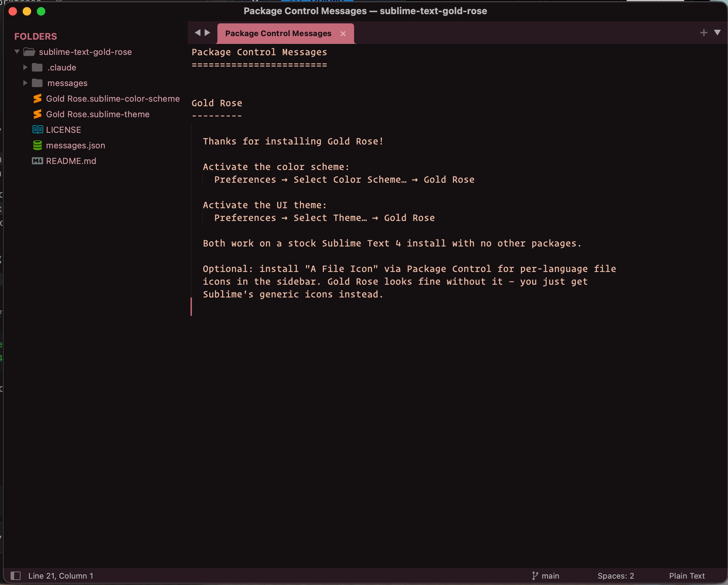
Task: Click the 'Select Theme…' instruction line
Action: 324,218
